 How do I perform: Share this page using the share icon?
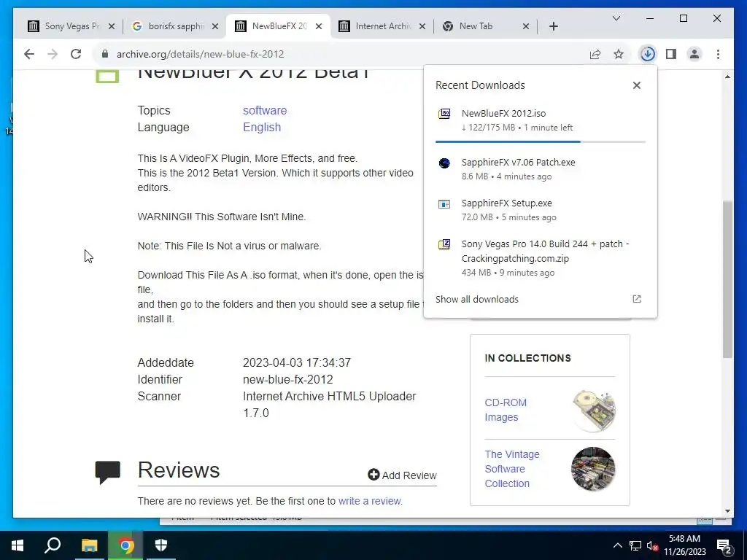(x=595, y=54)
